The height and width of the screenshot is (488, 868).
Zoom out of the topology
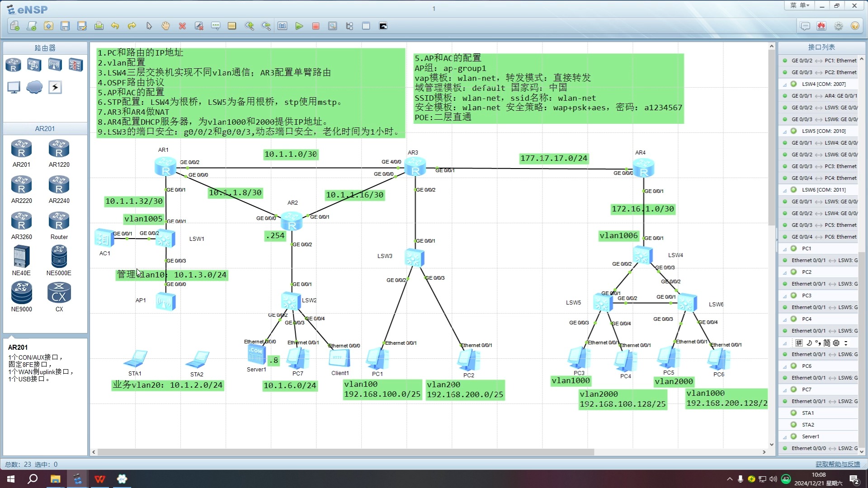pyautogui.click(x=266, y=26)
